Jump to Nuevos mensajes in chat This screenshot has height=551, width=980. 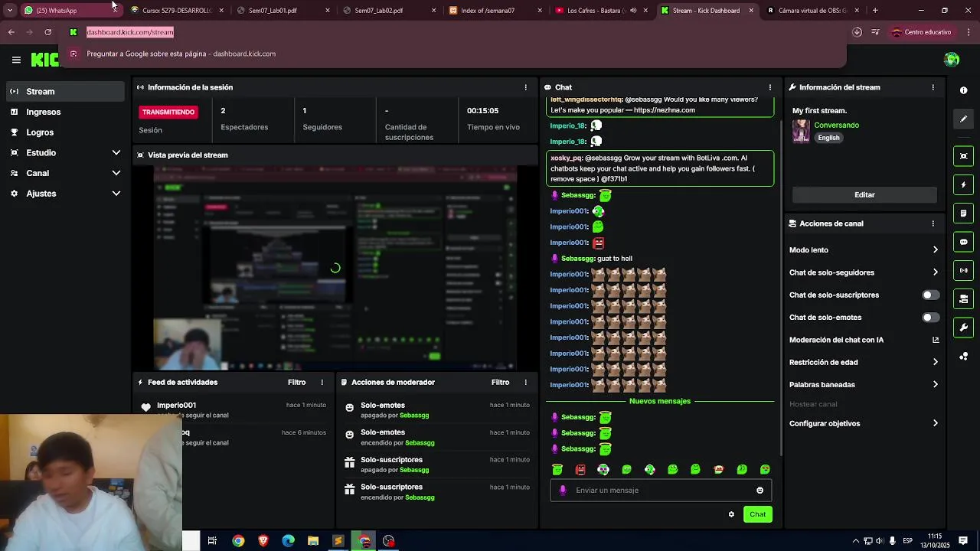point(660,401)
